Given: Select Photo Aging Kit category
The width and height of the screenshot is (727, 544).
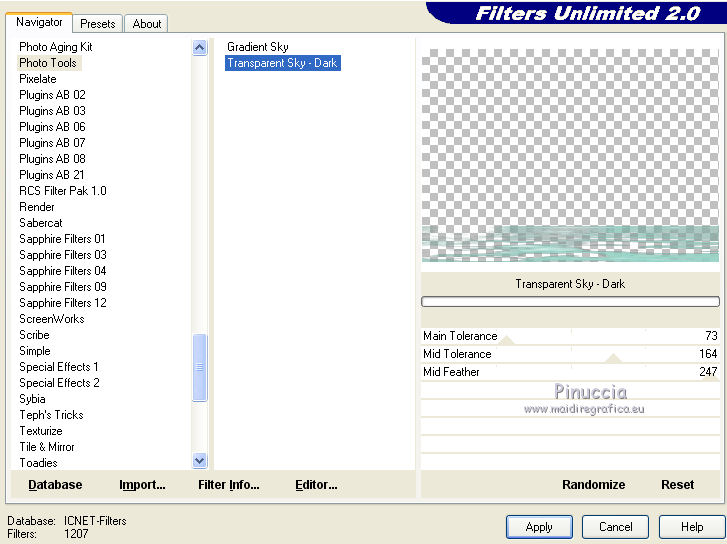Looking at the screenshot, I should point(56,47).
